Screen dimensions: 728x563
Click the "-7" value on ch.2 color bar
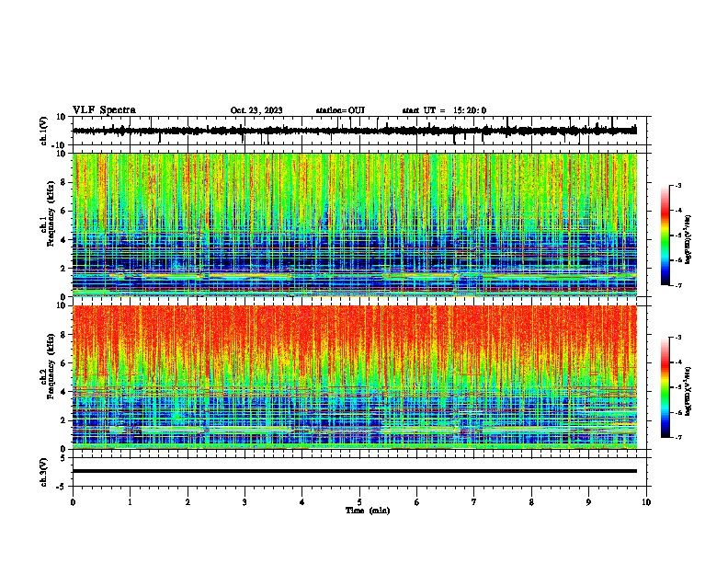click(677, 437)
